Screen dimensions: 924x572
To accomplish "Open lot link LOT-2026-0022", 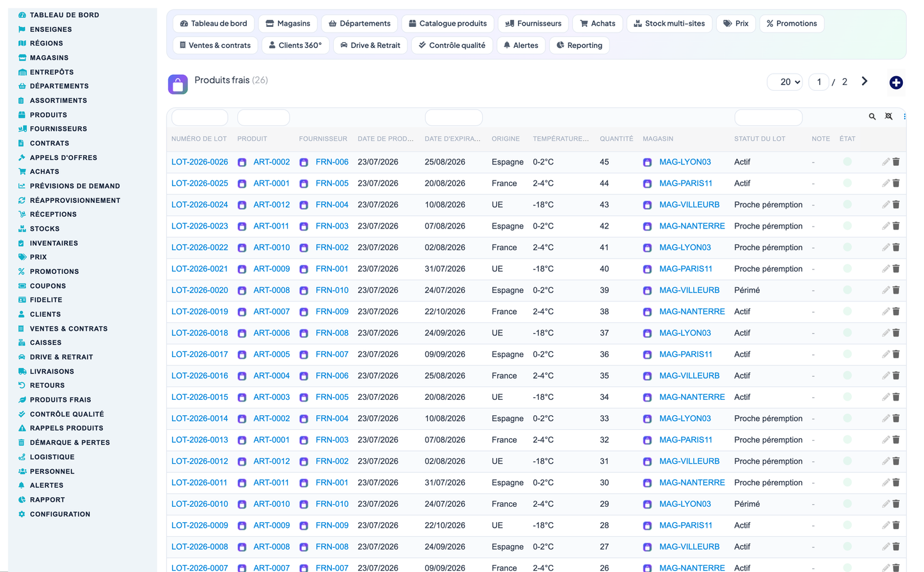I will tap(200, 248).
